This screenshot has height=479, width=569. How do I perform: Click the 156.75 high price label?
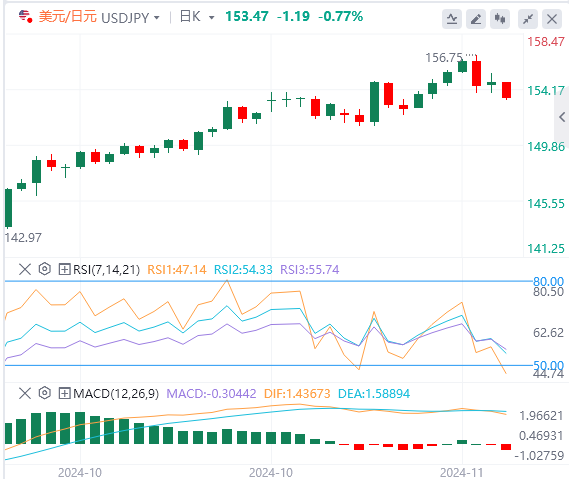coord(444,58)
